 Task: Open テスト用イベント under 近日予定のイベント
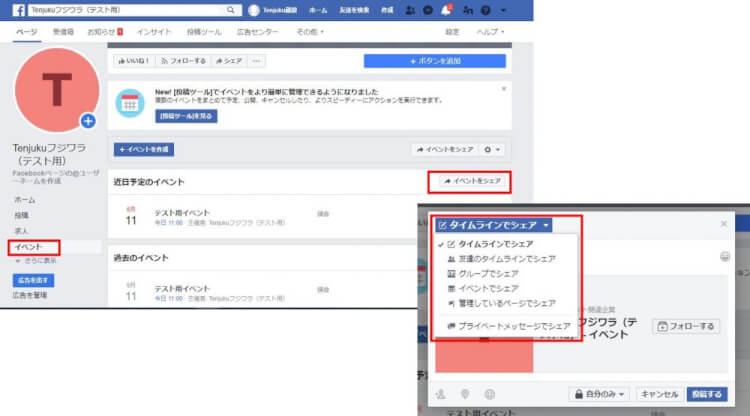[x=182, y=213]
